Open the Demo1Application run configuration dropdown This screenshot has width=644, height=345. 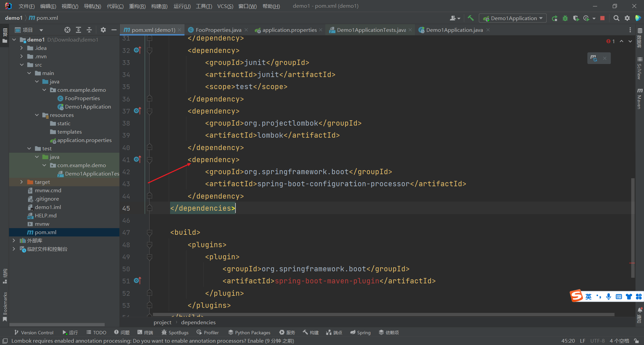[513, 18]
